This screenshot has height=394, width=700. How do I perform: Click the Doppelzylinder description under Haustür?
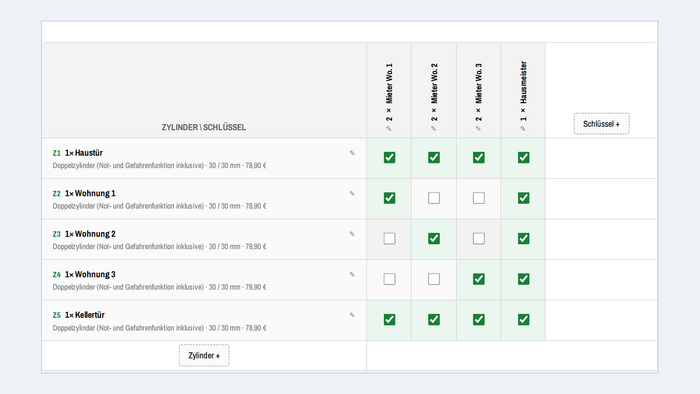pyautogui.click(x=159, y=166)
